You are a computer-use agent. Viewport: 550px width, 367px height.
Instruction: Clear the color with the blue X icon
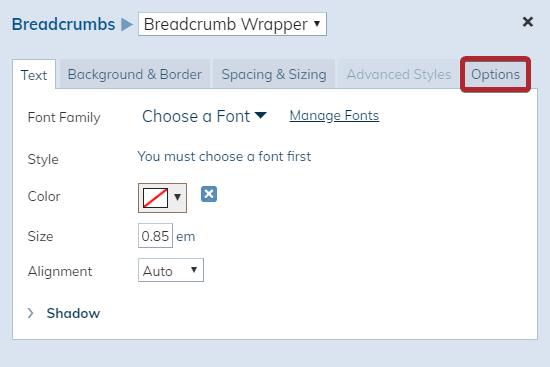[209, 194]
